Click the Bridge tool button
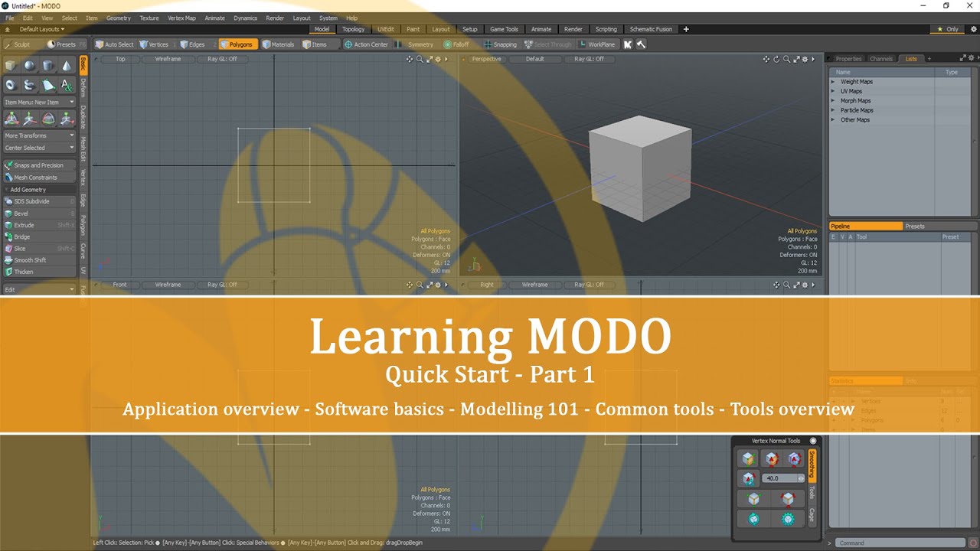980x551 pixels. tap(39, 236)
